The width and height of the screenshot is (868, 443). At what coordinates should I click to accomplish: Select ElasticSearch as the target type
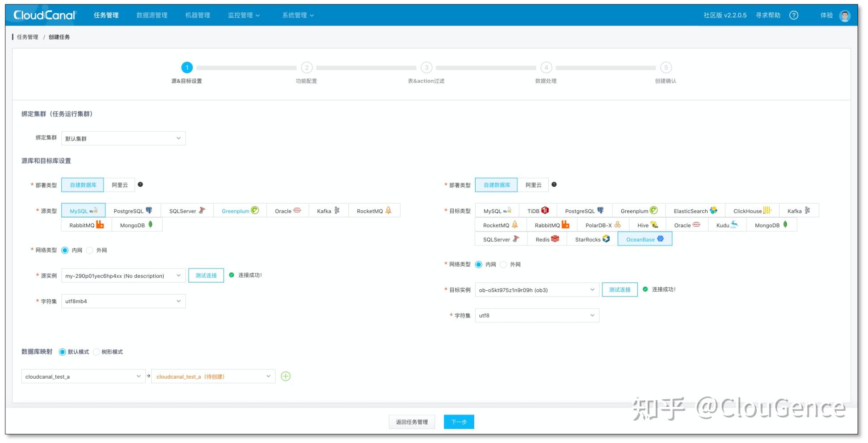695,211
